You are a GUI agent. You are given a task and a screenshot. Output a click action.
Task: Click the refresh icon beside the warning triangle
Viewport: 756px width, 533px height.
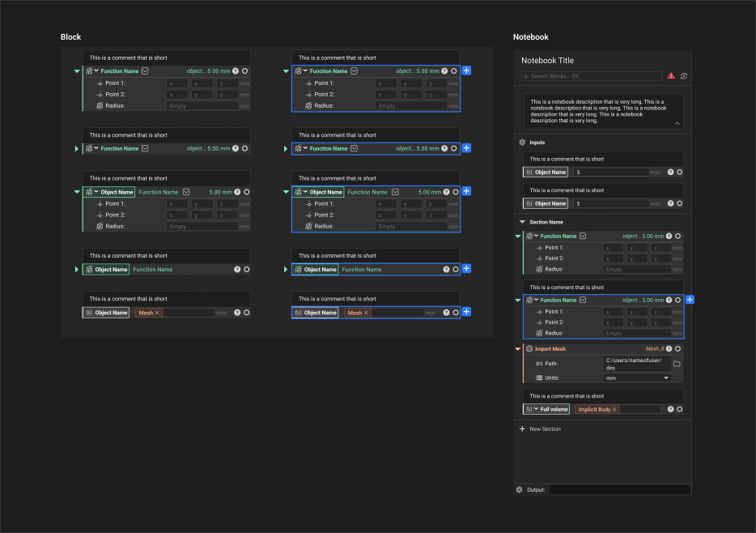pyautogui.click(x=684, y=76)
